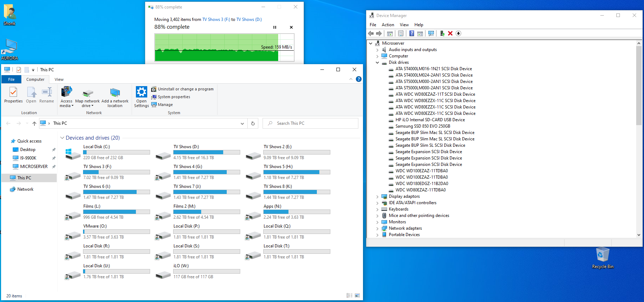This screenshot has height=302, width=644.
Task: Open MICROSERVER in navigation pane
Action: (x=34, y=167)
